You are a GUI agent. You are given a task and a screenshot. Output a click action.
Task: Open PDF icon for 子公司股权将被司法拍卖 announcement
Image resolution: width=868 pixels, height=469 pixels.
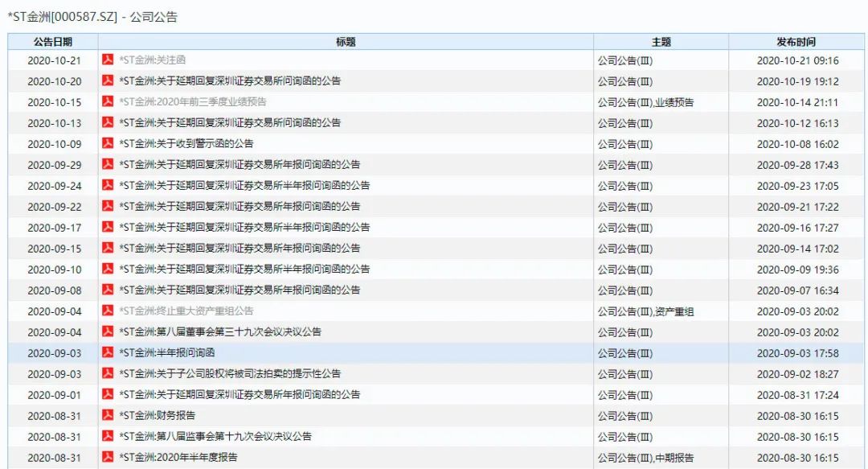[108, 373]
